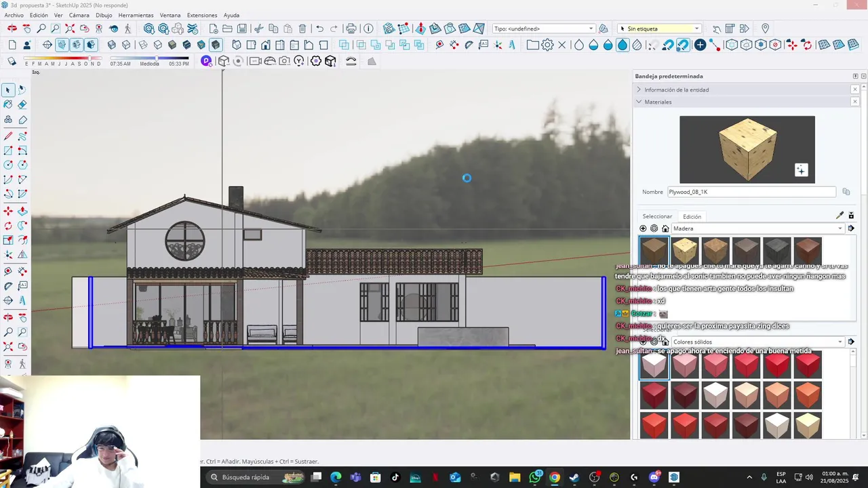The width and height of the screenshot is (868, 488).
Task: Open the Print icon
Action: pos(351,28)
